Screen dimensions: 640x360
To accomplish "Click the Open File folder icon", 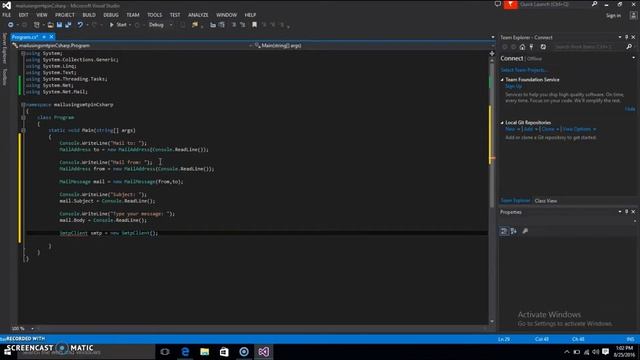I will coord(50,25).
